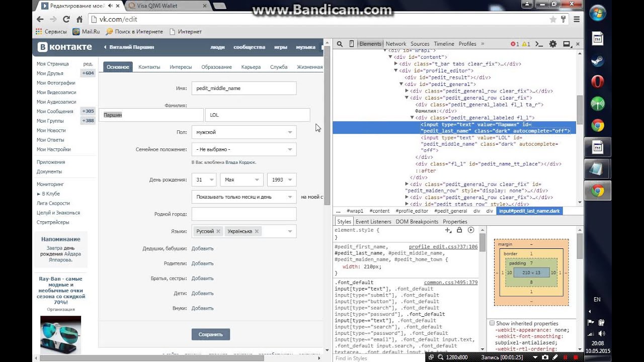Check Show inherited properties checkbox
This screenshot has width=644, height=362.
[492, 323]
